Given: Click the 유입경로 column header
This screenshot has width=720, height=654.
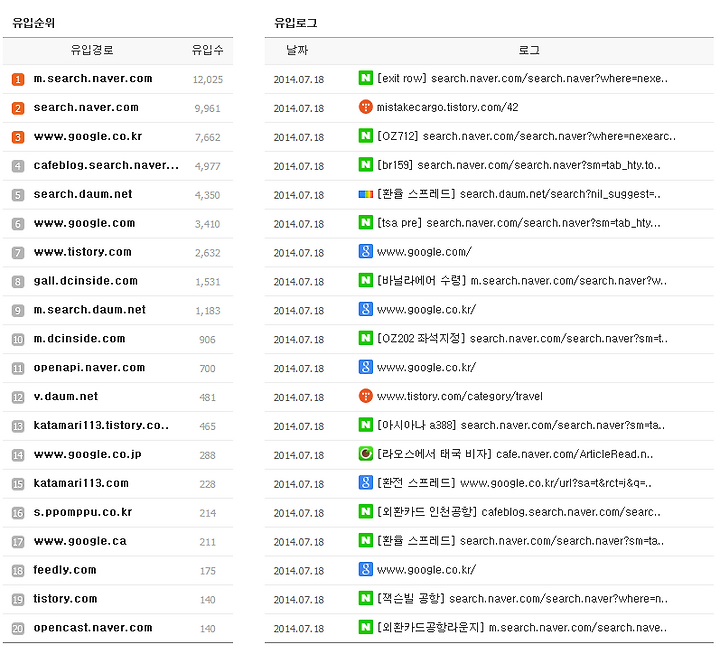Looking at the screenshot, I should coord(92,50).
